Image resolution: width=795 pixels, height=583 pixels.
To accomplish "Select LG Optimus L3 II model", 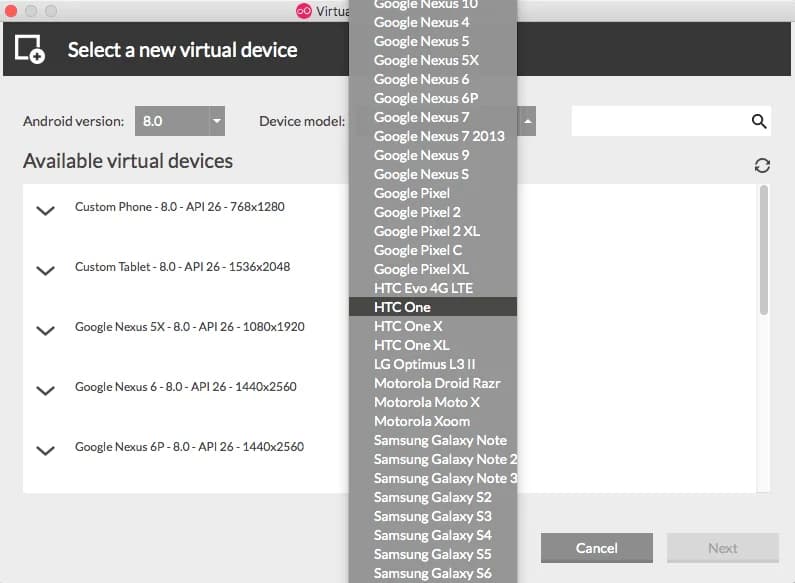I will click(x=433, y=365).
